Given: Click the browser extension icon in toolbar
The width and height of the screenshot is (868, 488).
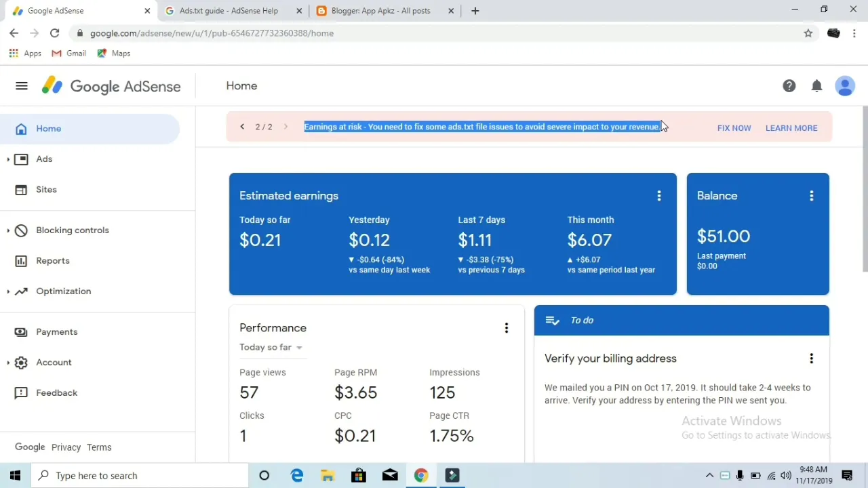Looking at the screenshot, I should (833, 33).
